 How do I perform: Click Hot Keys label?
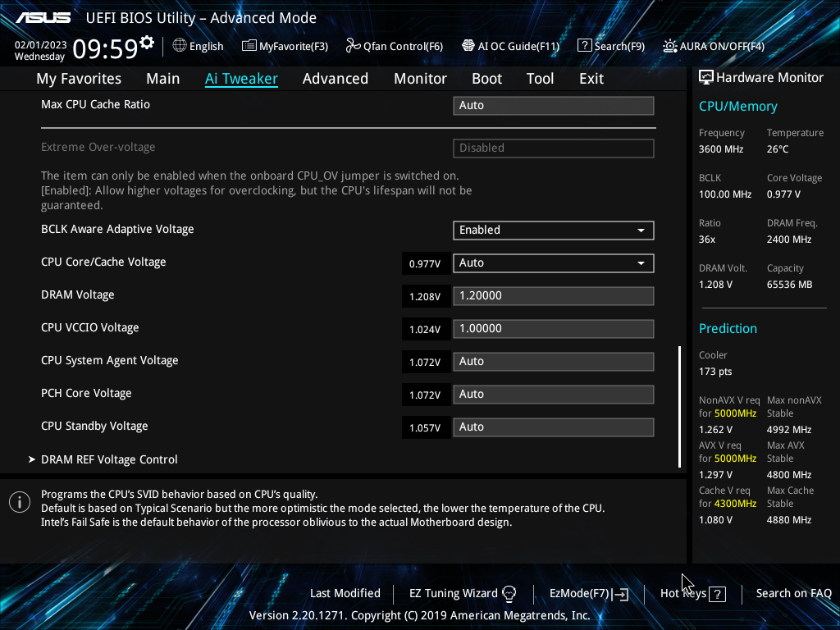pos(683,593)
